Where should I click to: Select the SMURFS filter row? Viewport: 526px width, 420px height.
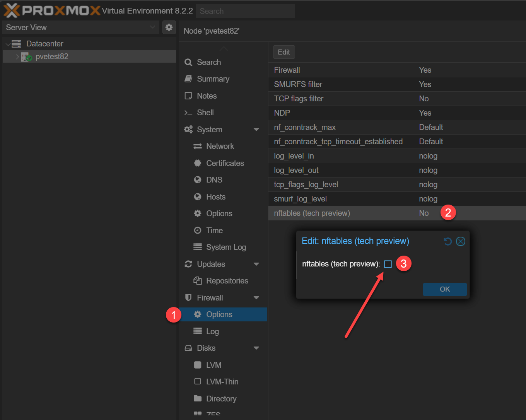pyautogui.click(x=397, y=84)
